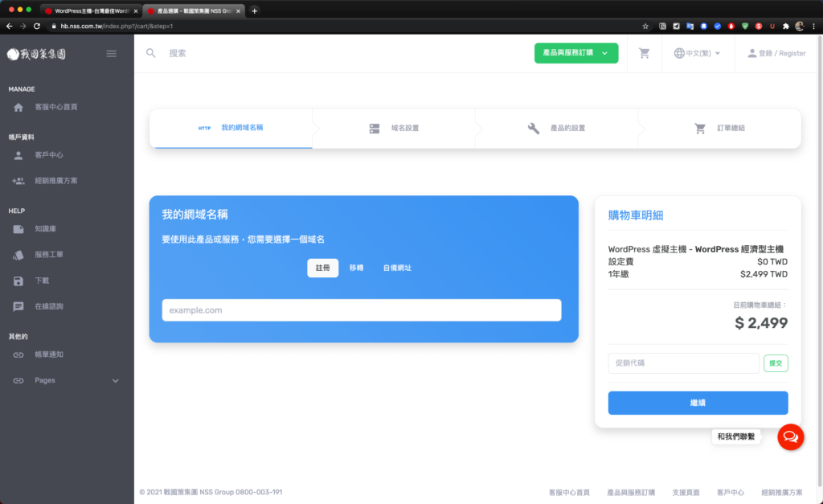
Task: Open the shopping cart icon in header
Action: [x=644, y=53]
